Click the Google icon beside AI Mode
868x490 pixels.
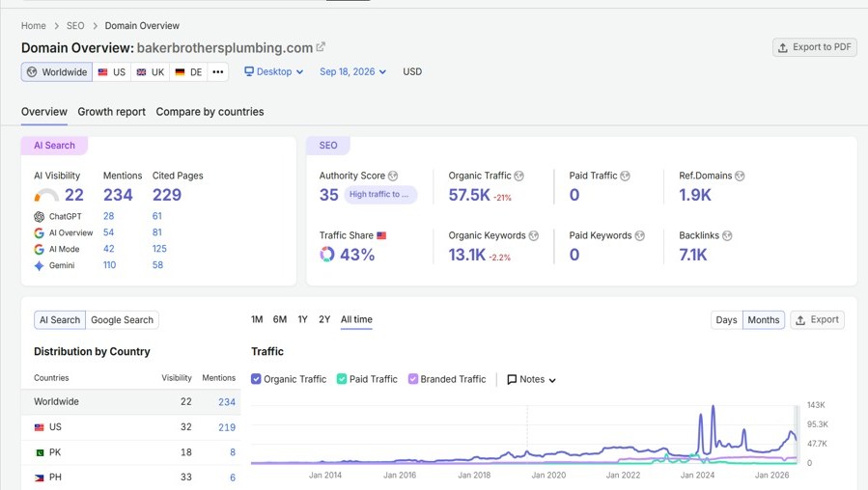[x=39, y=250]
